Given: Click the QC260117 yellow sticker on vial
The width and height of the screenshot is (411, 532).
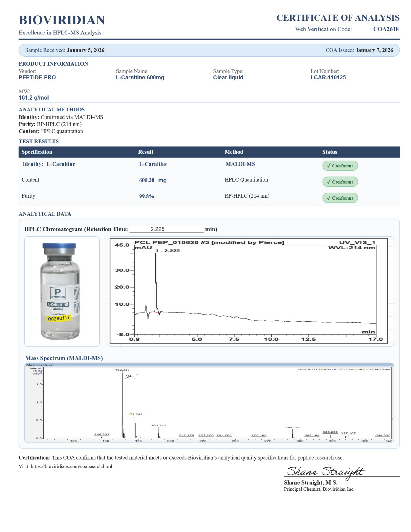Looking at the screenshot, I should [x=59, y=318].
